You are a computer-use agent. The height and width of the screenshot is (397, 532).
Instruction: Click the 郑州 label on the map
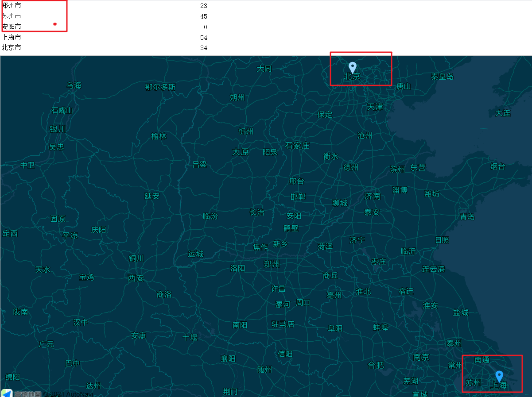tap(272, 264)
